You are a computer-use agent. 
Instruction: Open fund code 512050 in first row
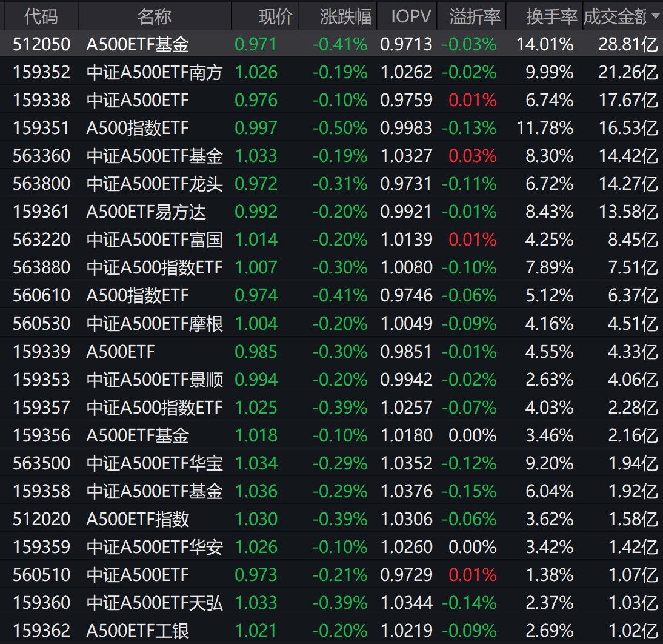click(x=41, y=44)
